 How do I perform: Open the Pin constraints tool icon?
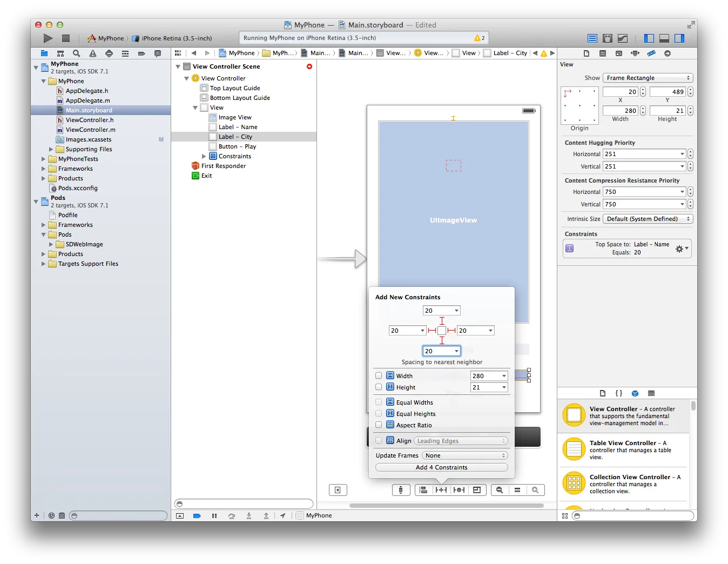(441, 490)
